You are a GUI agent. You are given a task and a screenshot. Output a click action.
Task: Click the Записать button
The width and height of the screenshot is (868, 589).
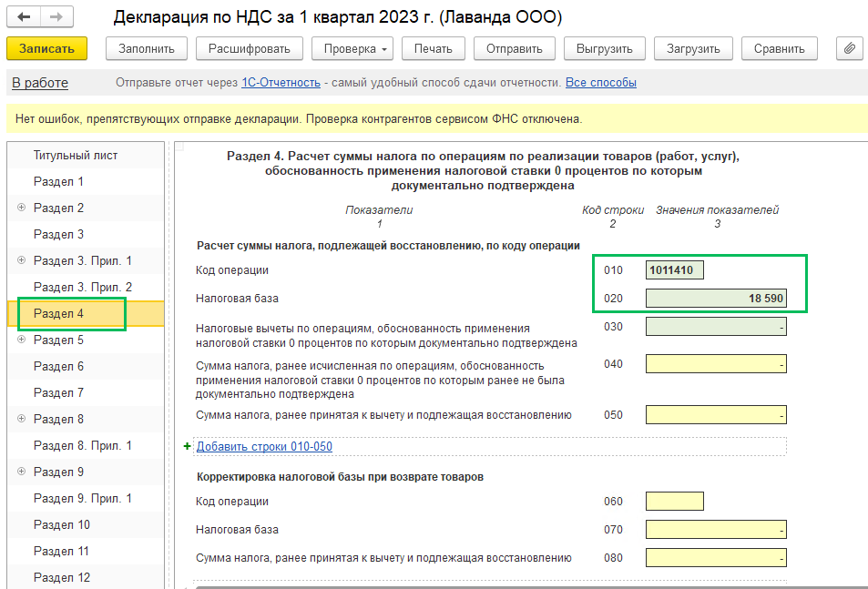(x=47, y=48)
